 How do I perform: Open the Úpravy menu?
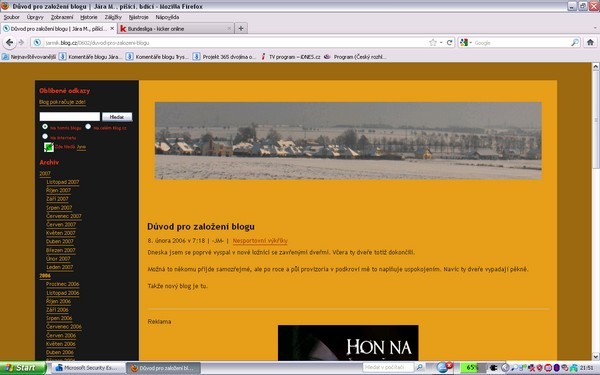(x=35, y=17)
